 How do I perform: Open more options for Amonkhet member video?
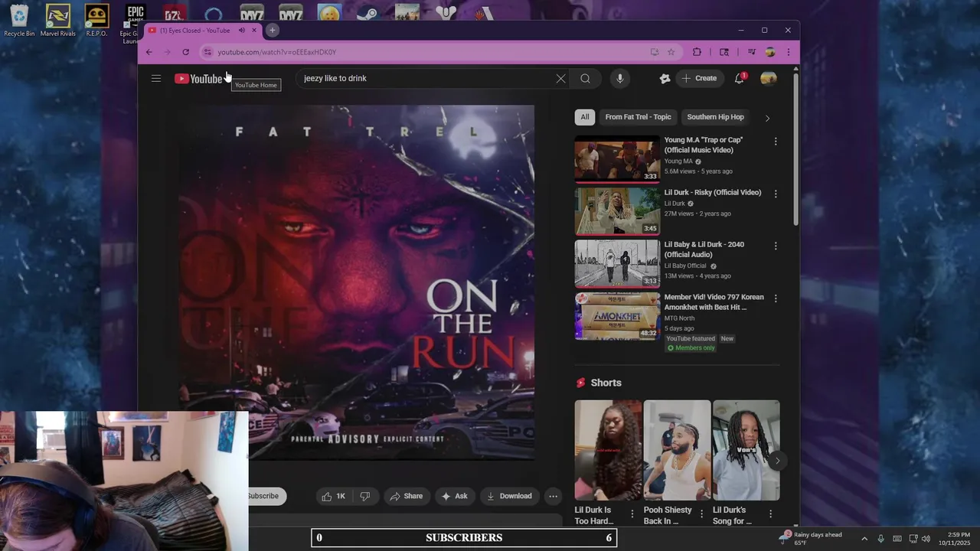pyautogui.click(x=776, y=298)
